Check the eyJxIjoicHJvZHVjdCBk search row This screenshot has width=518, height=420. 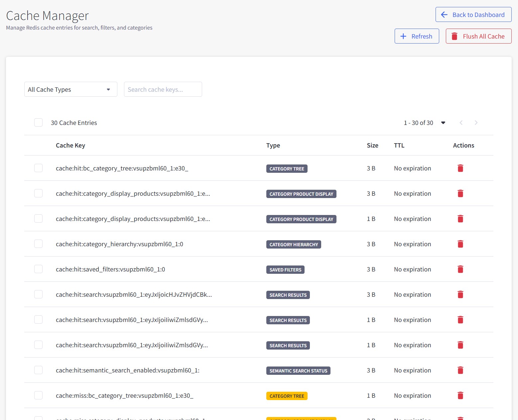38,294
